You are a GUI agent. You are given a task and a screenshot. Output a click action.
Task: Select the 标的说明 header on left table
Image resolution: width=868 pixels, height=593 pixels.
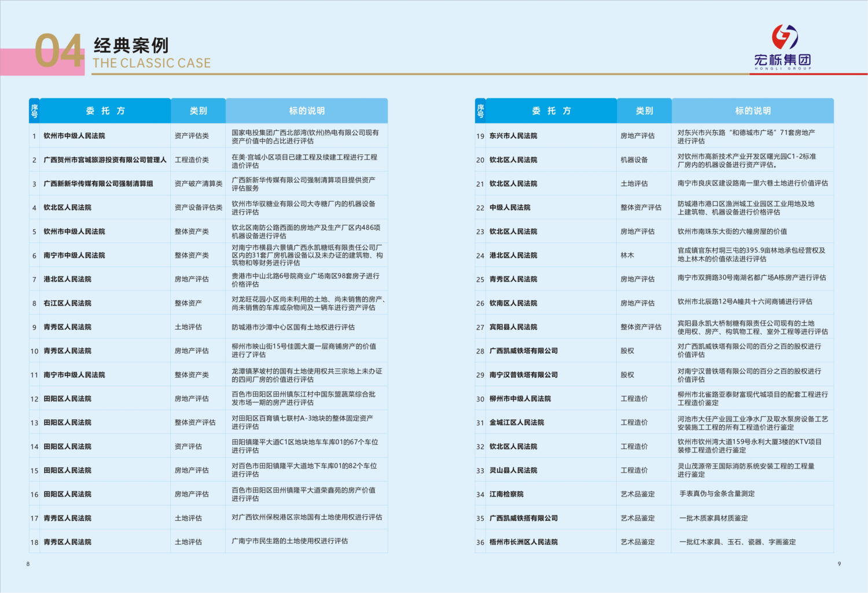(306, 111)
